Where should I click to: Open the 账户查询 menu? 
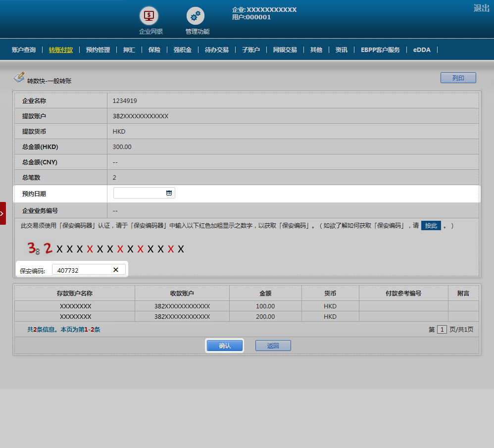(24, 50)
